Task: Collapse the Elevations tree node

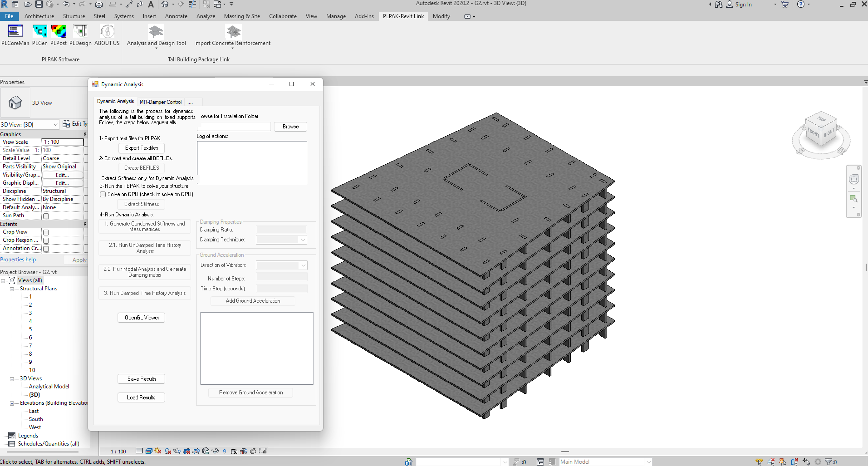Action: tap(12, 403)
